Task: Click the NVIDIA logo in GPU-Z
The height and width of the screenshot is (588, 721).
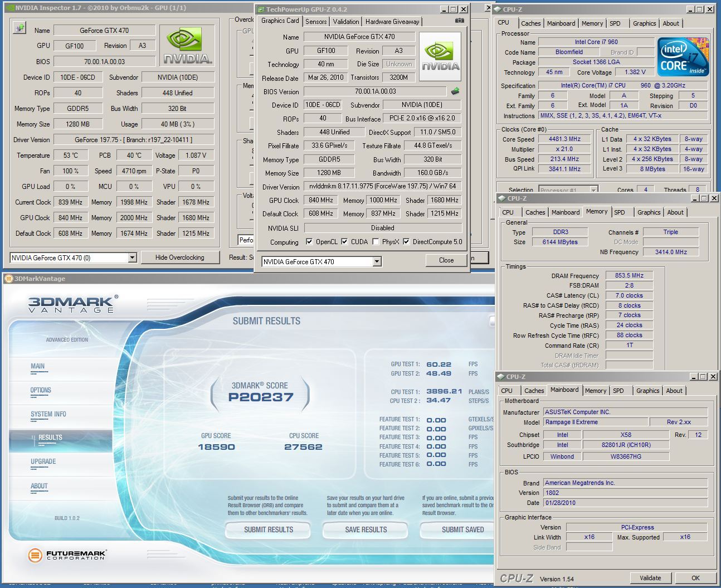Action: click(440, 57)
